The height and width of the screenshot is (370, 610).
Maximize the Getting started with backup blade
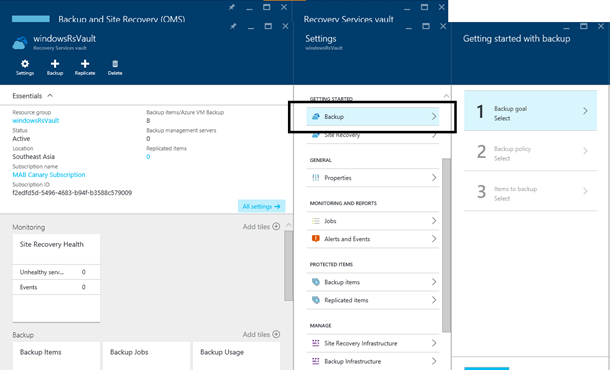click(x=584, y=26)
